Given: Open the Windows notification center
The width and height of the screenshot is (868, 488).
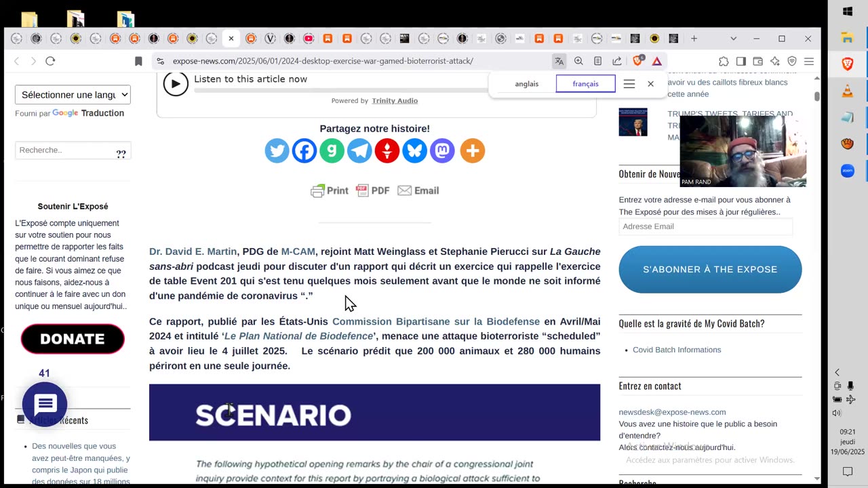Looking at the screenshot, I should point(848,472).
